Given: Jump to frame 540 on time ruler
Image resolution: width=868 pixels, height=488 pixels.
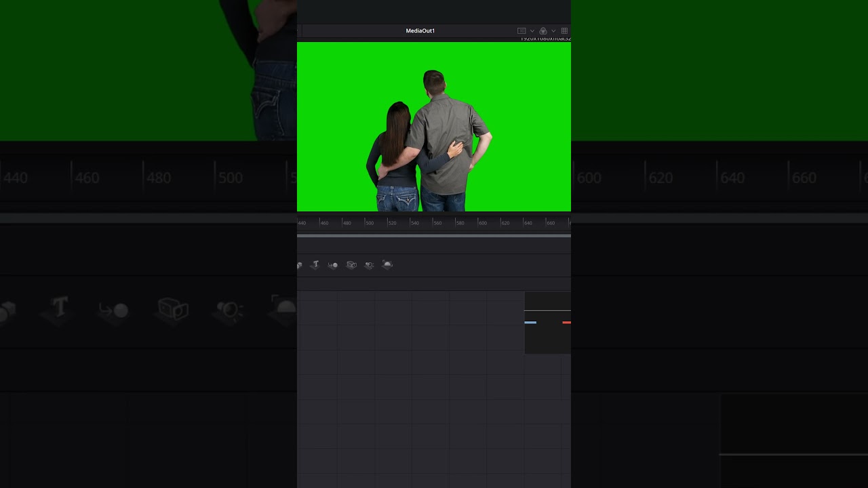Looking at the screenshot, I should 414,223.
